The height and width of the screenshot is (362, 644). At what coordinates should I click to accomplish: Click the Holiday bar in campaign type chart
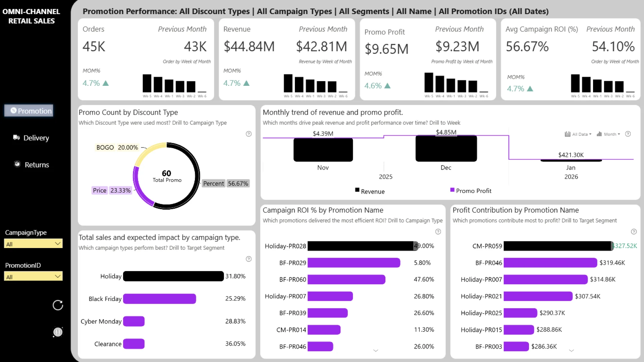(x=173, y=276)
